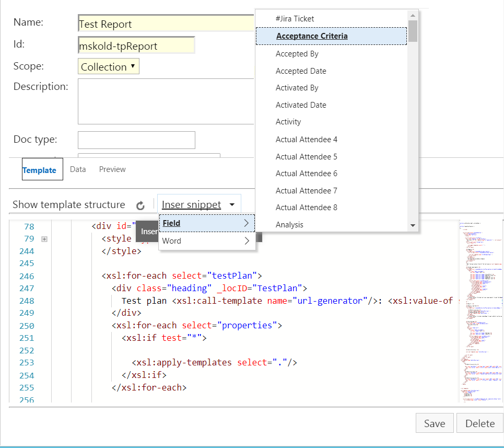Select the Template tab
Viewport: 504px width, 448px height.
(40, 170)
